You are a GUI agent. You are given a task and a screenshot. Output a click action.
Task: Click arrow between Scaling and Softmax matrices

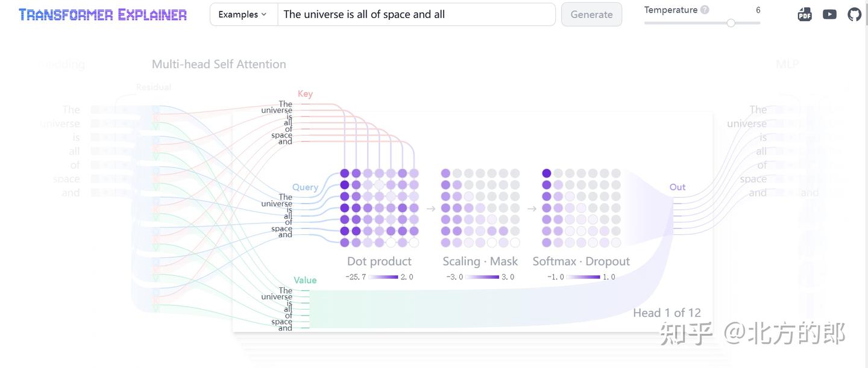click(532, 208)
